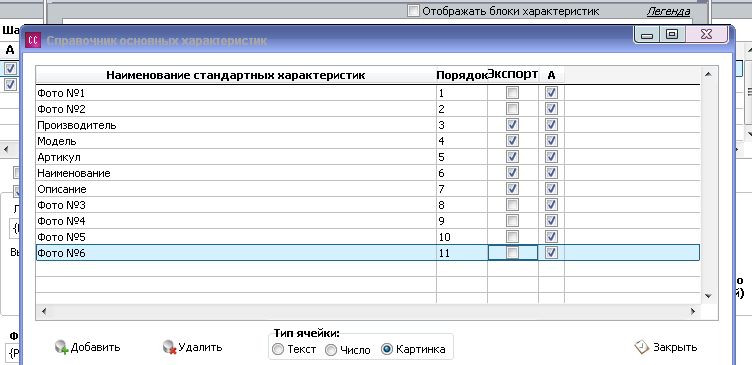
Task: Toggle Экспорт checkbox for Фото №5
Action: pos(512,236)
